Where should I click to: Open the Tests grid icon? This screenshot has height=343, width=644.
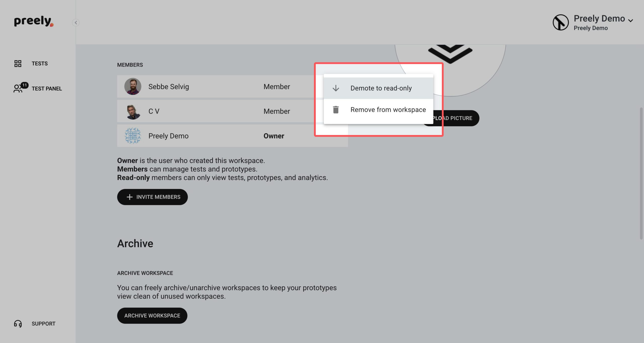click(18, 63)
